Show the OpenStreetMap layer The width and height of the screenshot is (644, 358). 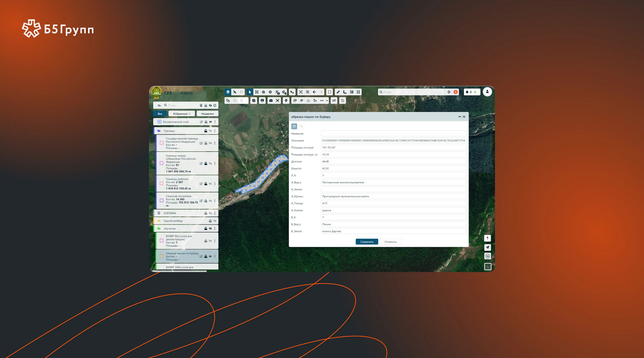(x=215, y=221)
